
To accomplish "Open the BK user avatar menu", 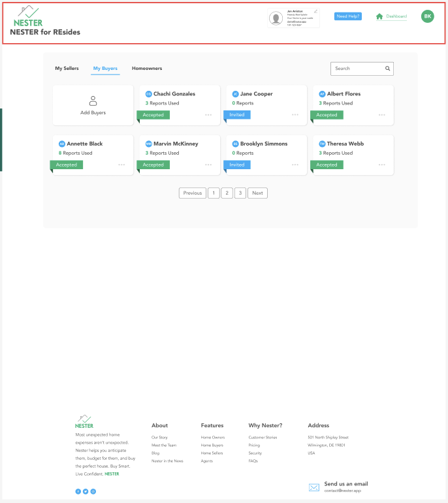I will (x=428, y=16).
